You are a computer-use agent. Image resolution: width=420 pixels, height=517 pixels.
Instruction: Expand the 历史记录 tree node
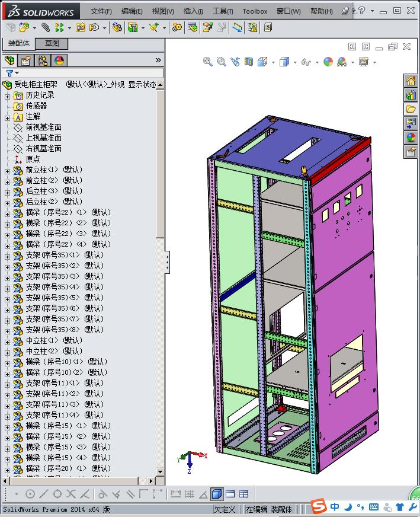(7, 97)
